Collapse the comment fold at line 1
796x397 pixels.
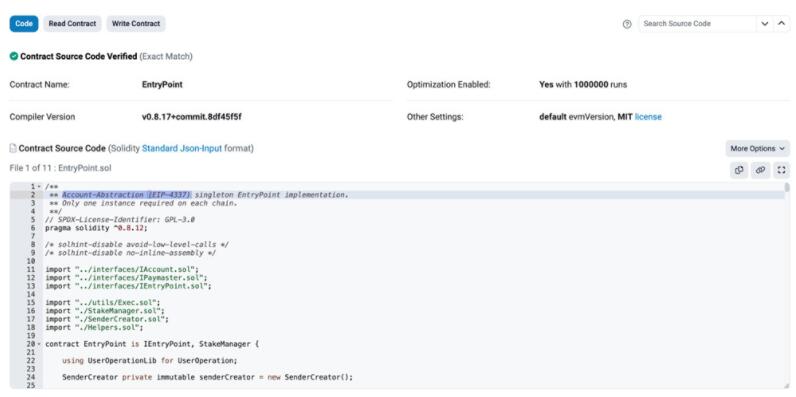(x=39, y=187)
